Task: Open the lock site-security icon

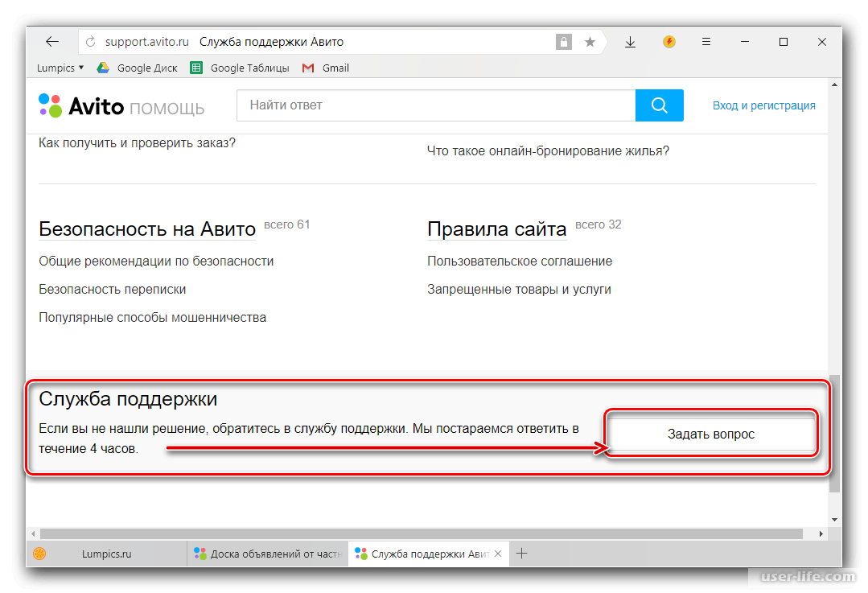Action: (x=564, y=42)
